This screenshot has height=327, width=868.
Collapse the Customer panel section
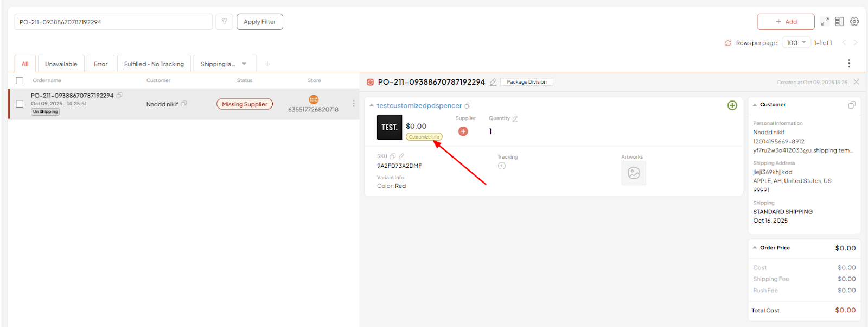point(755,105)
